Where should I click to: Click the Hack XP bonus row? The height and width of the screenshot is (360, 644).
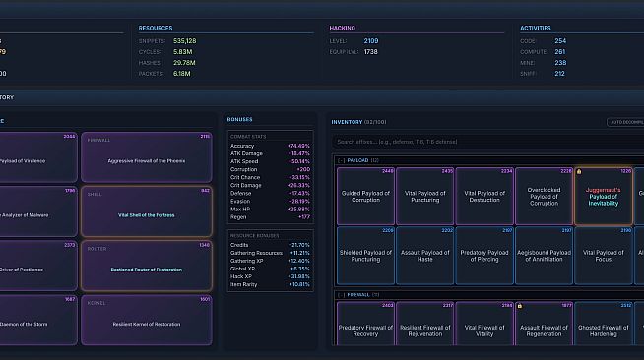click(x=270, y=276)
